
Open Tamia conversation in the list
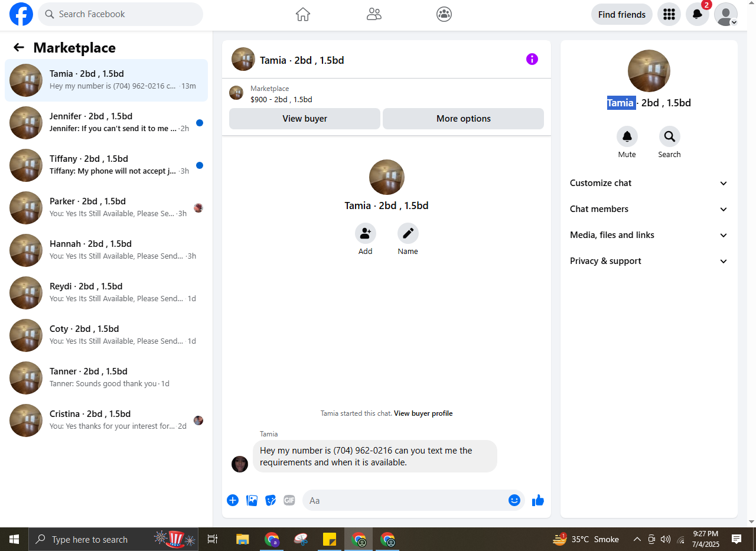pyautogui.click(x=106, y=80)
